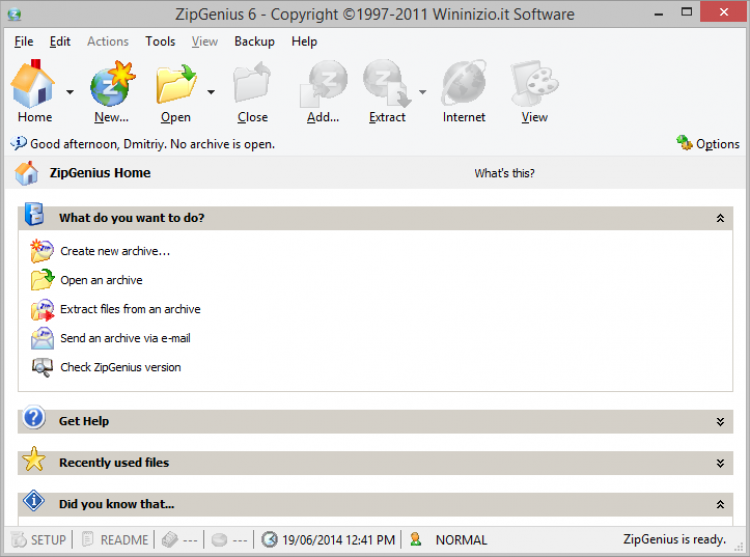Screen dimensions: 750x557
Task: Click the Send archive via e-mail envelope icon
Action: tap(42, 339)
